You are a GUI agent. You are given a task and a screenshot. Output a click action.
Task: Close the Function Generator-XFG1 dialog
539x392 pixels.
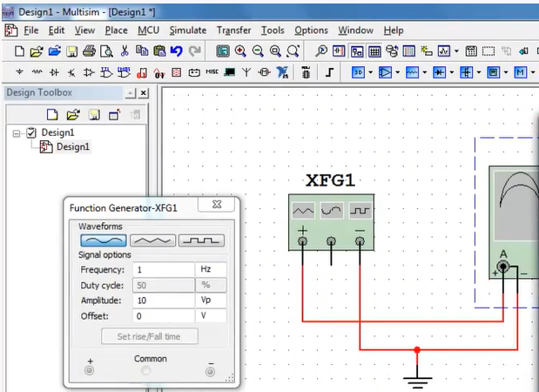217,205
